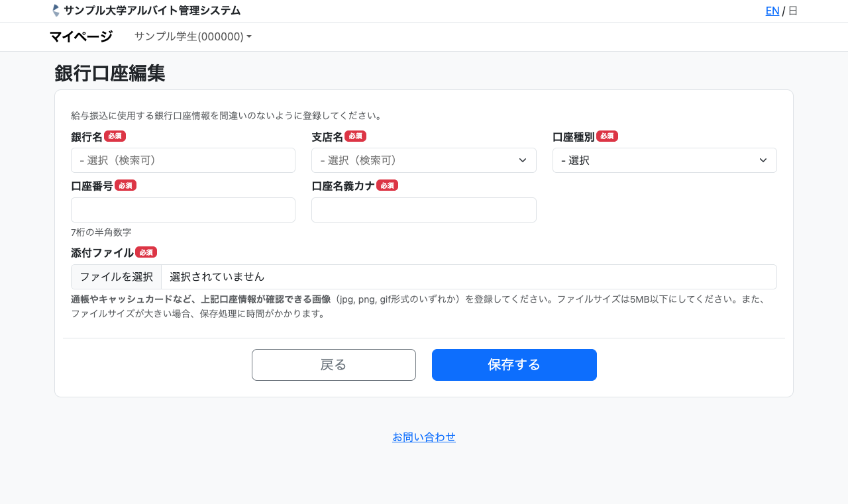Go to マイページ
This screenshot has height=504, width=848.
coord(81,36)
